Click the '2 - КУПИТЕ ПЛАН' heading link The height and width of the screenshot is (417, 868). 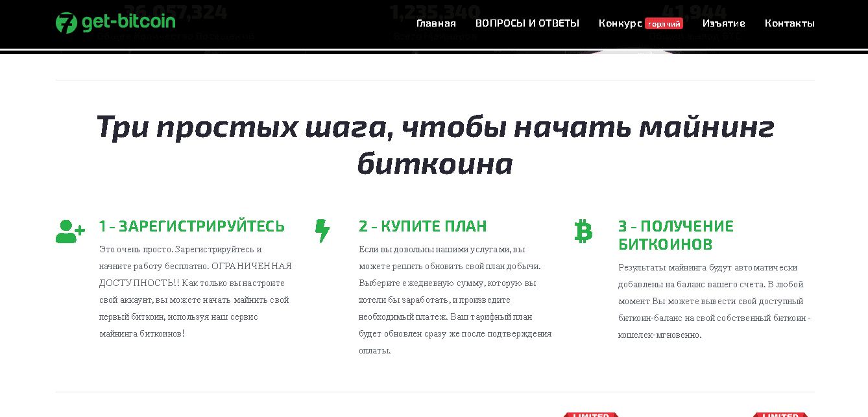coord(422,226)
